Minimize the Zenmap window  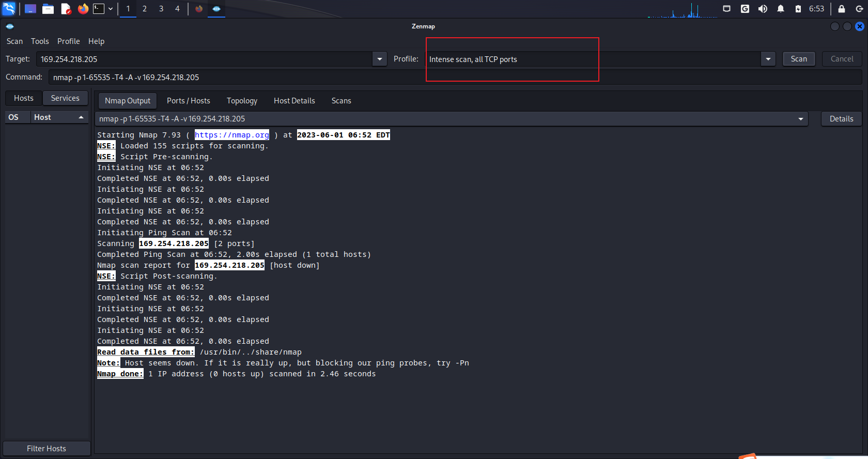pos(835,26)
